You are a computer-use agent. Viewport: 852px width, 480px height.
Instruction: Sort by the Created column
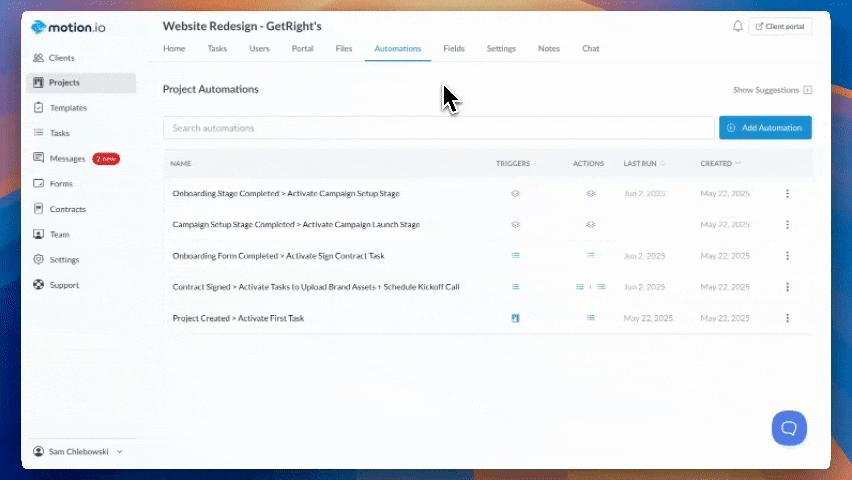pos(720,163)
